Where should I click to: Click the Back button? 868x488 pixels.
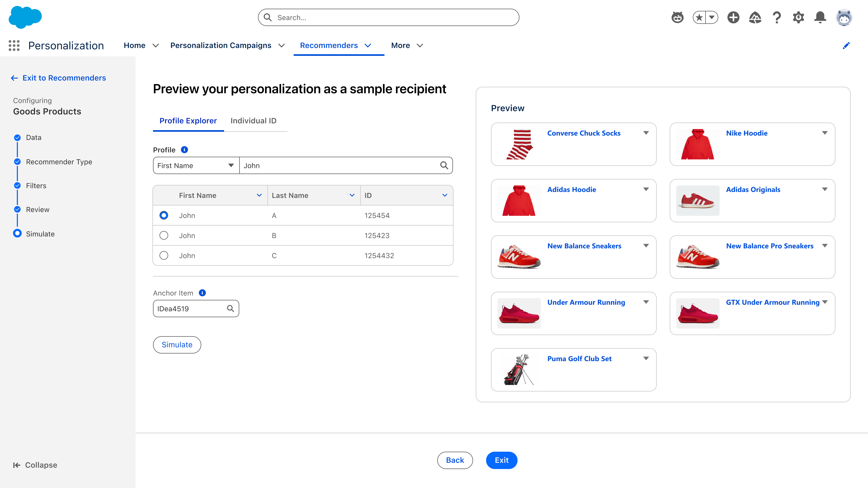coord(455,460)
